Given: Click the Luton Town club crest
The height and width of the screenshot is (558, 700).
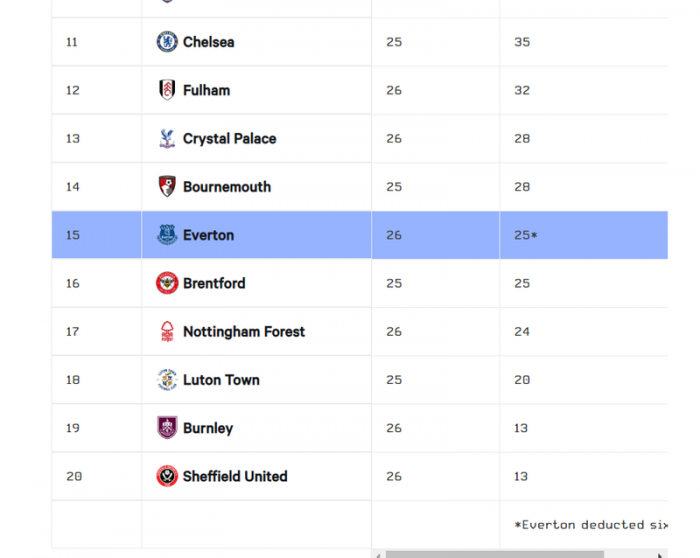Looking at the screenshot, I should (167, 380).
